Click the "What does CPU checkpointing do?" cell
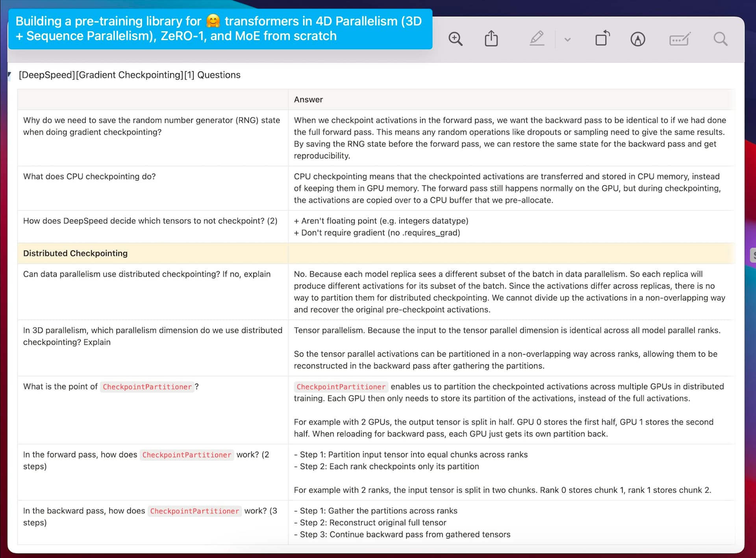756x558 pixels. (89, 177)
